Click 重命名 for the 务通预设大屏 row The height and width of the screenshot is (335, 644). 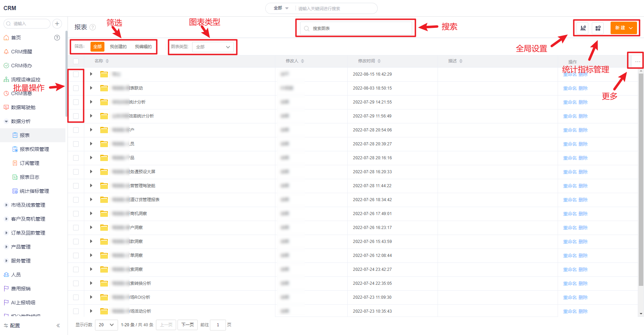coord(570,172)
